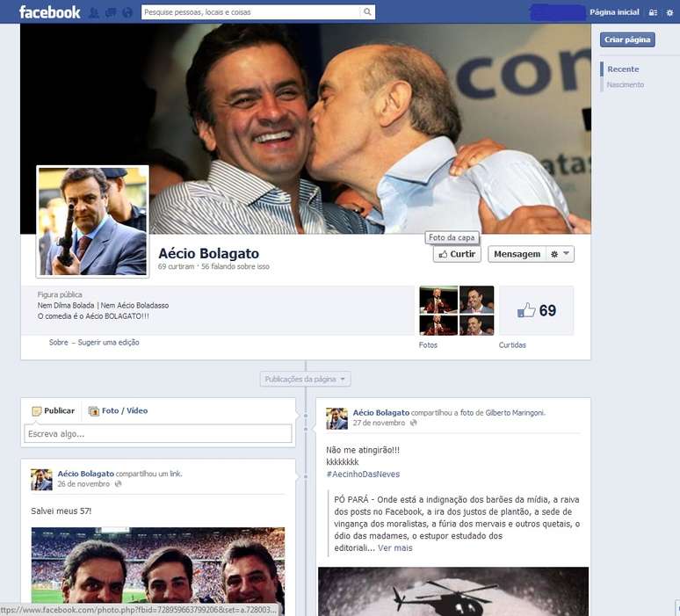Open privacy shortcuts icon in top bar
The height and width of the screenshot is (616, 680).
653,12
